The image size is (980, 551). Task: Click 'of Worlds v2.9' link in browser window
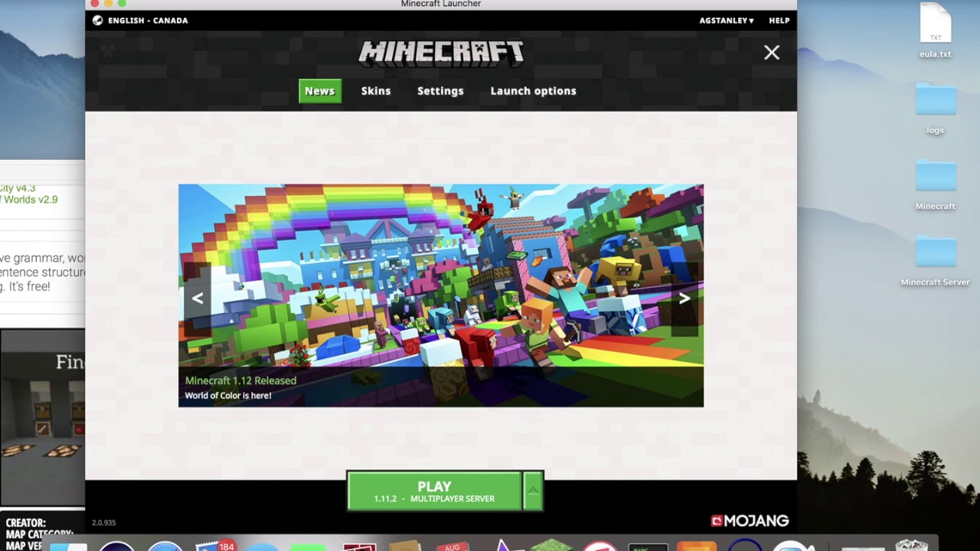point(29,200)
